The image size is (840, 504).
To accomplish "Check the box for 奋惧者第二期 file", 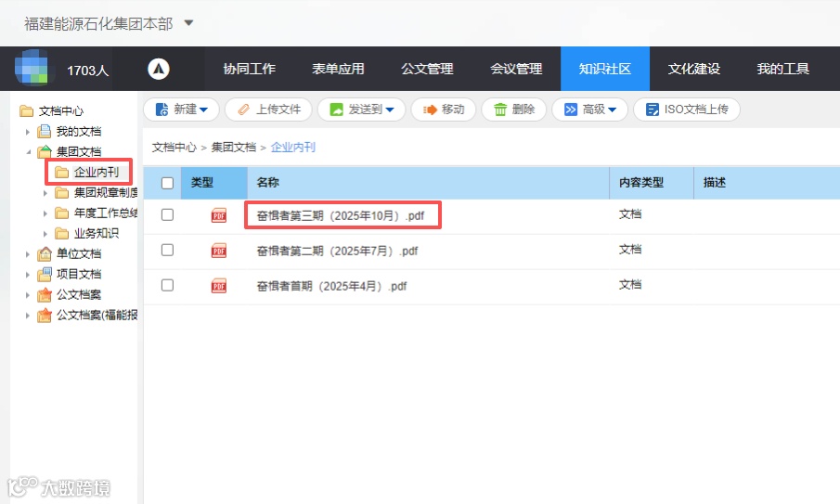I will click(167, 250).
